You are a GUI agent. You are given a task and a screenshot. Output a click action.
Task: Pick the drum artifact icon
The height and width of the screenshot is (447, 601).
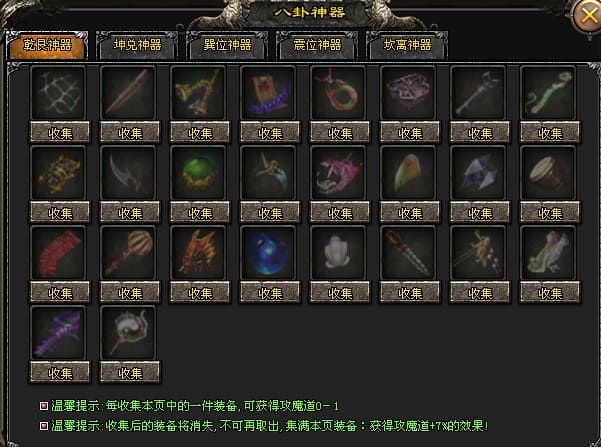(548, 173)
